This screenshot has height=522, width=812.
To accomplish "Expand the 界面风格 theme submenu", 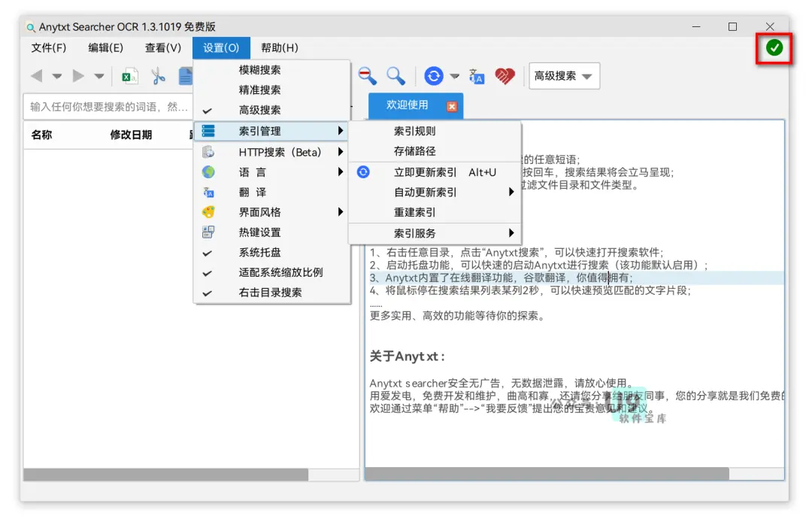I will click(x=272, y=212).
